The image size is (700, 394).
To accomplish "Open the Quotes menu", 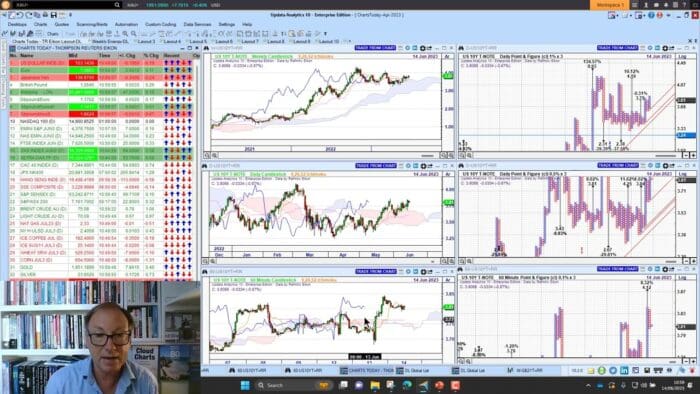I will [x=62, y=24].
